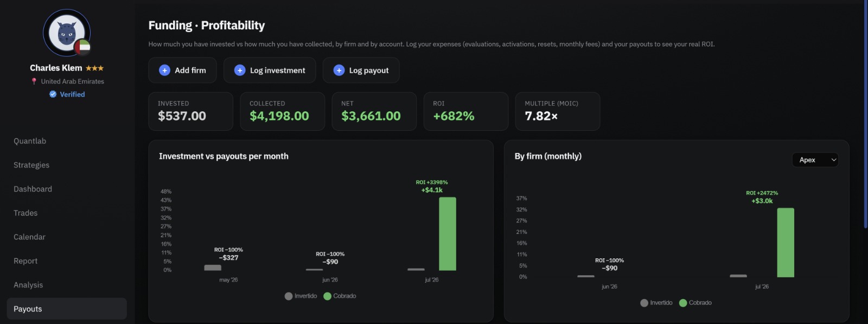This screenshot has width=868, height=324.
Task: Toggle Cobrado legend in By firm chart
Action: (x=695, y=303)
